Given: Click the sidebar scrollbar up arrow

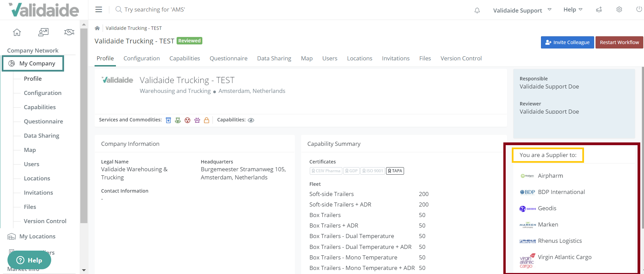Looking at the screenshot, I should pyautogui.click(x=84, y=24).
